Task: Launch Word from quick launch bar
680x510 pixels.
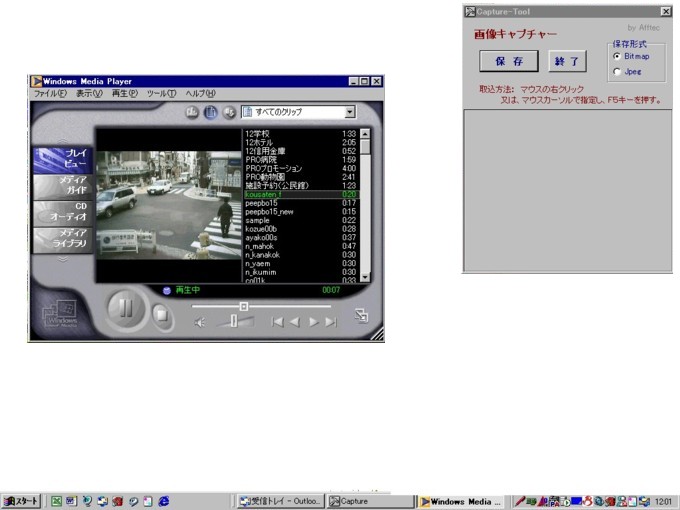Action: (x=71, y=501)
